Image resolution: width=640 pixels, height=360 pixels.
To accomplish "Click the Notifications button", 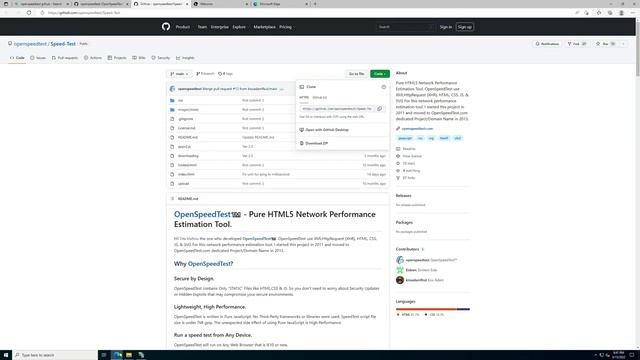I will (547, 44).
